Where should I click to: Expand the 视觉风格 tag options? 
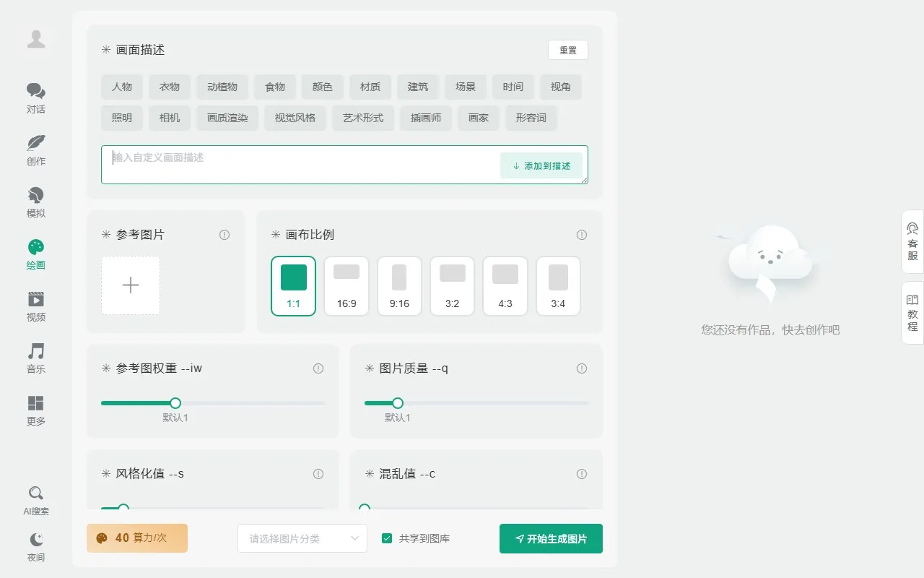[x=295, y=118]
